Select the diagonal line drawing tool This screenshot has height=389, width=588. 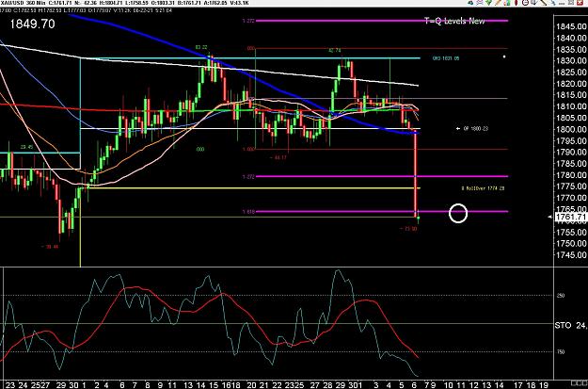tap(544, 3)
